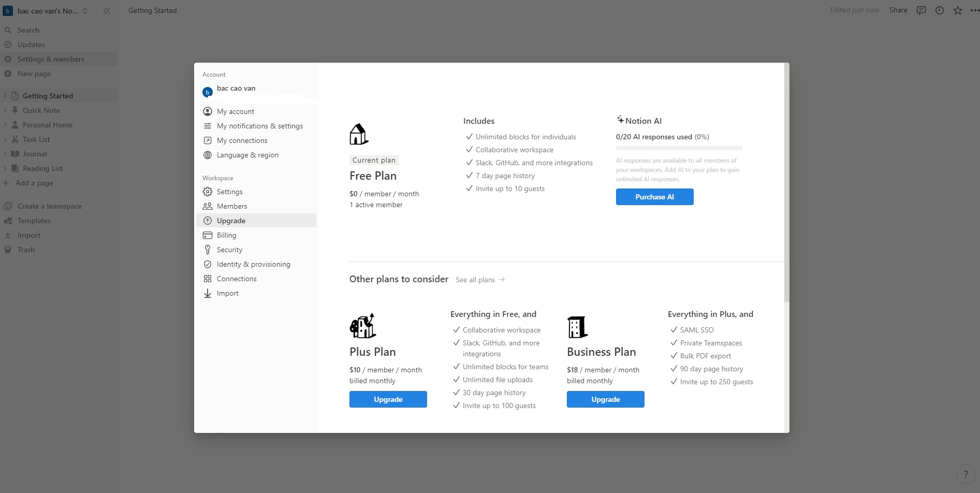Image resolution: width=980 pixels, height=493 pixels.
Task: Click the Security key icon
Action: (x=208, y=250)
